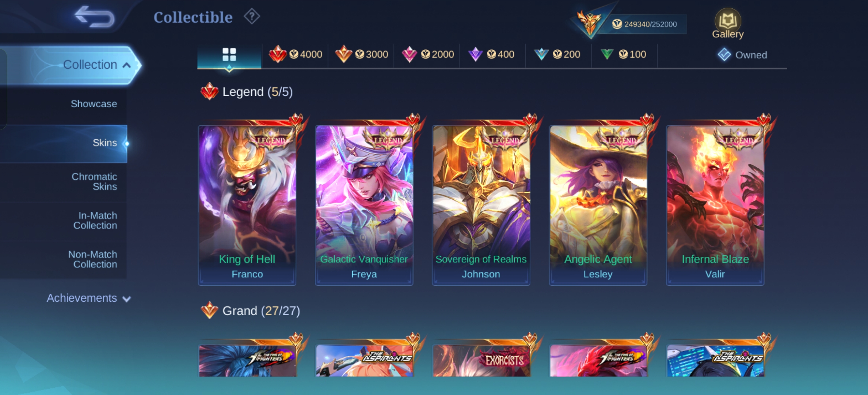868x395 pixels.
Task: Toggle the Owned filter checkbox
Action: tap(724, 55)
